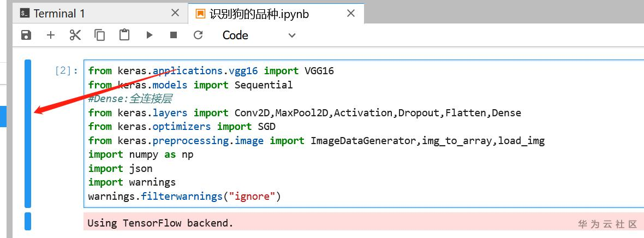
Task: Close the Terminal 1 tab
Action: coord(175,13)
